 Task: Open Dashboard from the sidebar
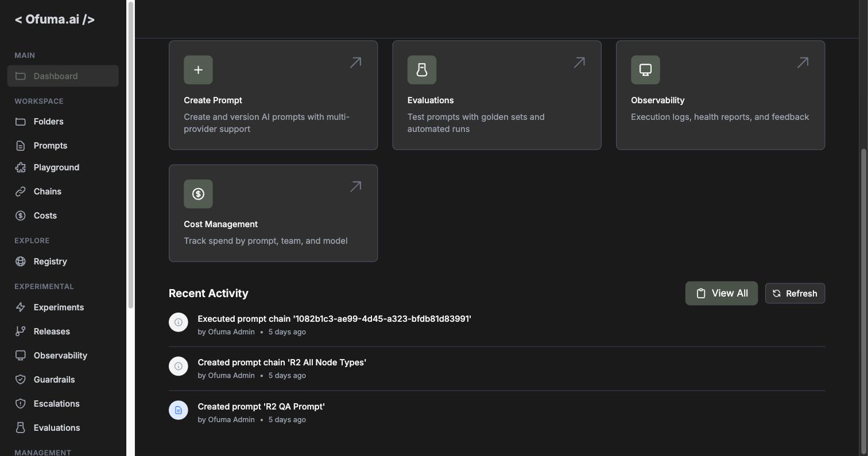[63, 76]
